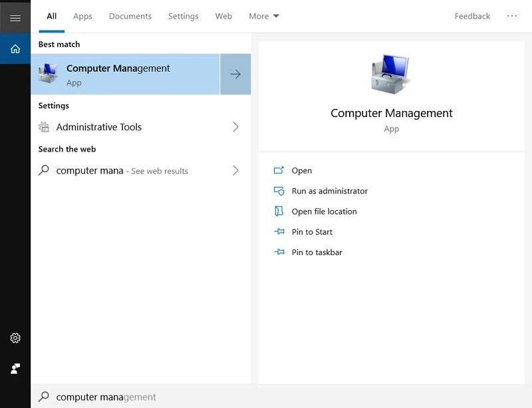The image size is (532, 408).
Task: Click the user feedback icon in sidebar
Action: click(x=15, y=368)
